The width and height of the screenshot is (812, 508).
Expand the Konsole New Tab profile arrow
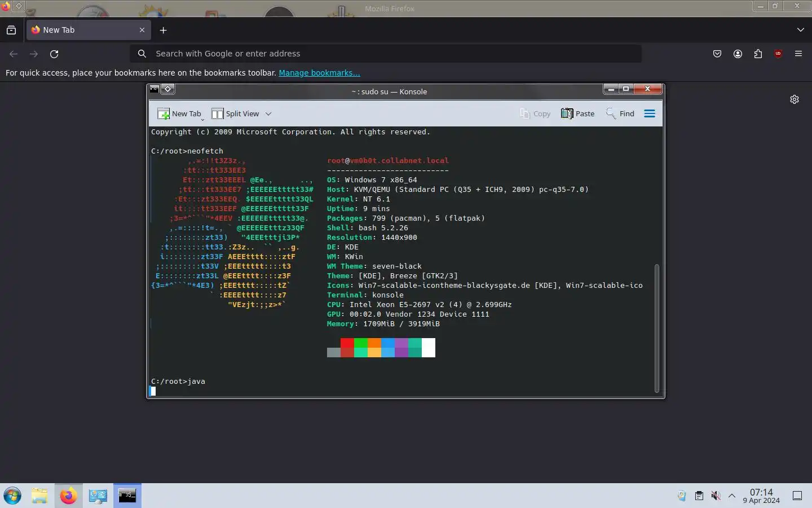coord(202,119)
